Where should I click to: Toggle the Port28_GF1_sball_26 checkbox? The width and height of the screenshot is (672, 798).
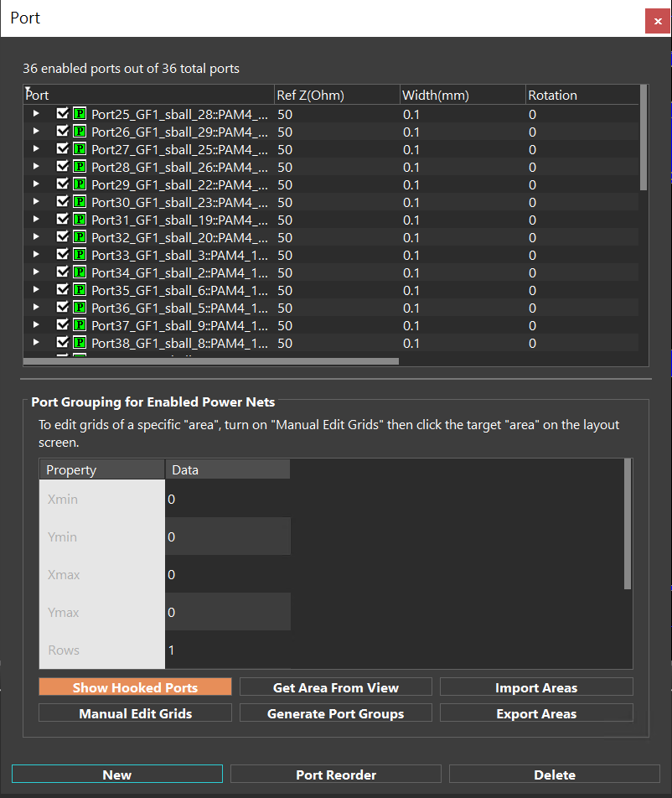(x=63, y=166)
